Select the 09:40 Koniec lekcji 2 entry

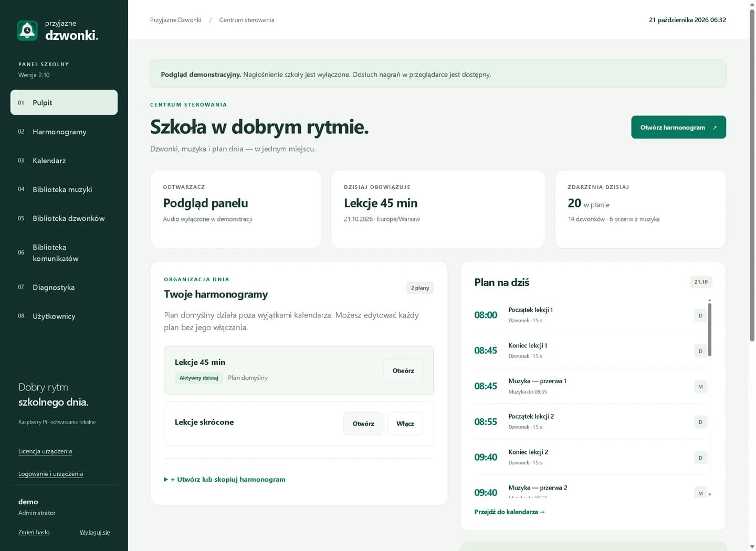pyautogui.click(x=591, y=457)
